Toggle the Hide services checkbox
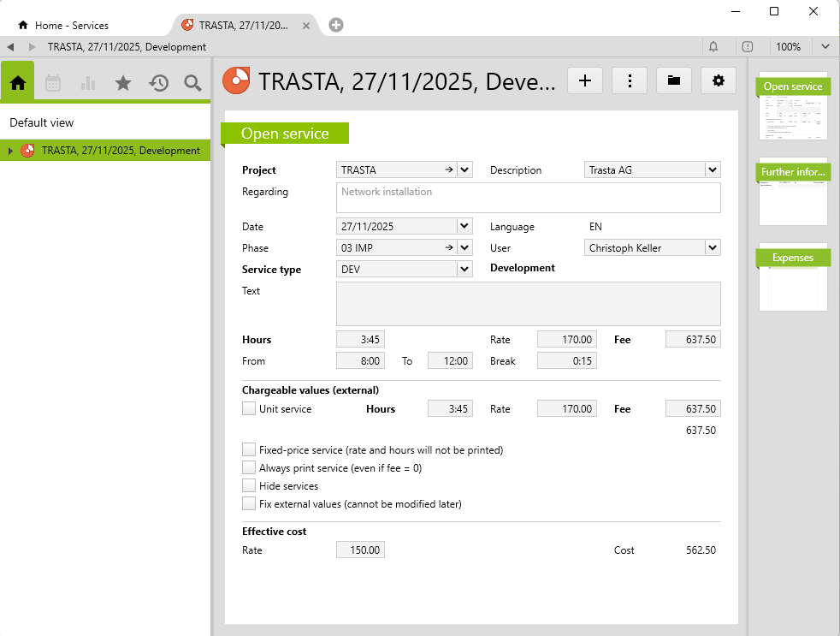This screenshot has width=840, height=636. [x=249, y=485]
